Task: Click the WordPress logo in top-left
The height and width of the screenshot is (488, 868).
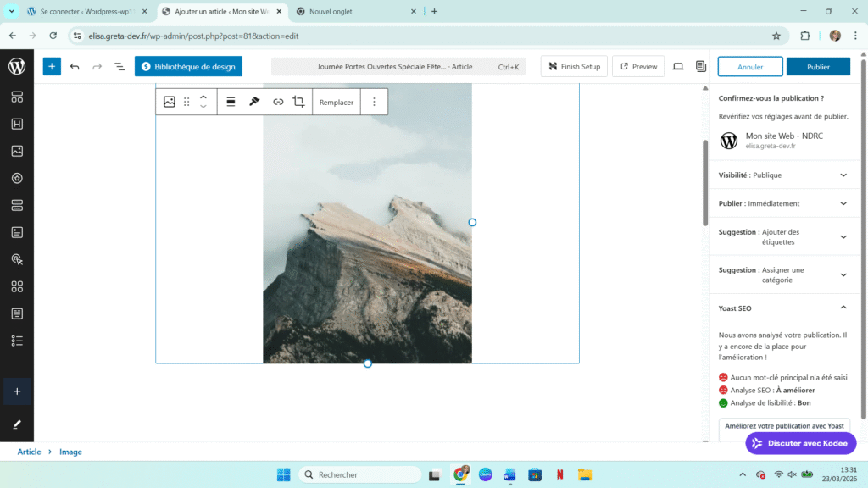Action: (17, 66)
